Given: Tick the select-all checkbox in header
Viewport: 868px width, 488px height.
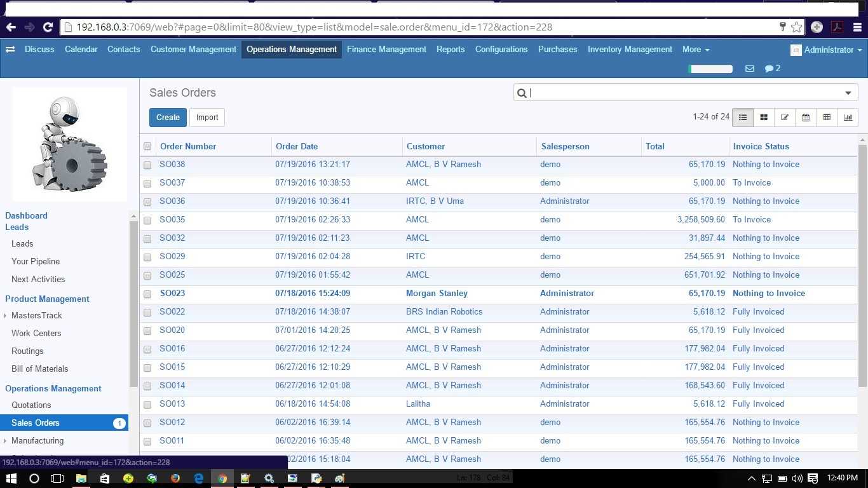Looking at the screenshot, I should pos(147,147).
